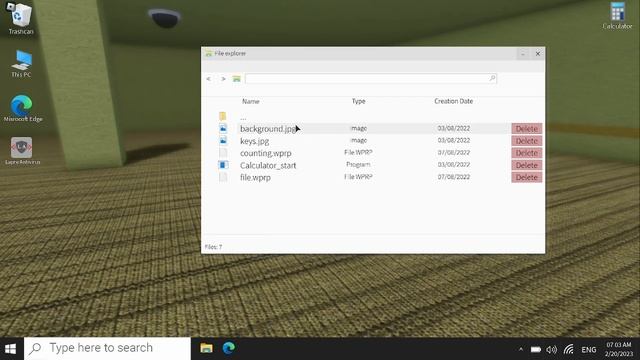
Task: Delete background.jpg
Action: click(x=527, y=129)
